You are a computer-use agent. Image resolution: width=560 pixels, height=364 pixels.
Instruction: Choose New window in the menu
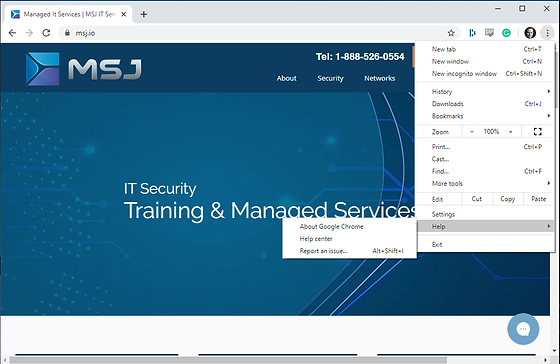(485, 61)
